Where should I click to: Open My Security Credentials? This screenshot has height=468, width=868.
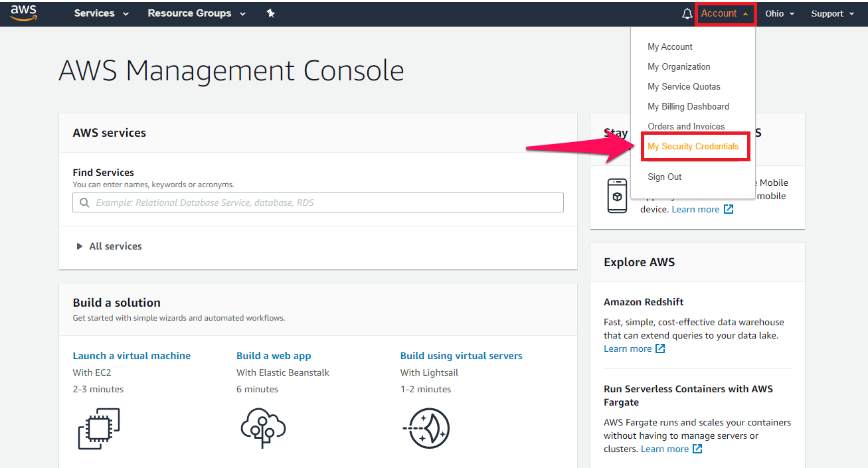click(x=693, y=146)
